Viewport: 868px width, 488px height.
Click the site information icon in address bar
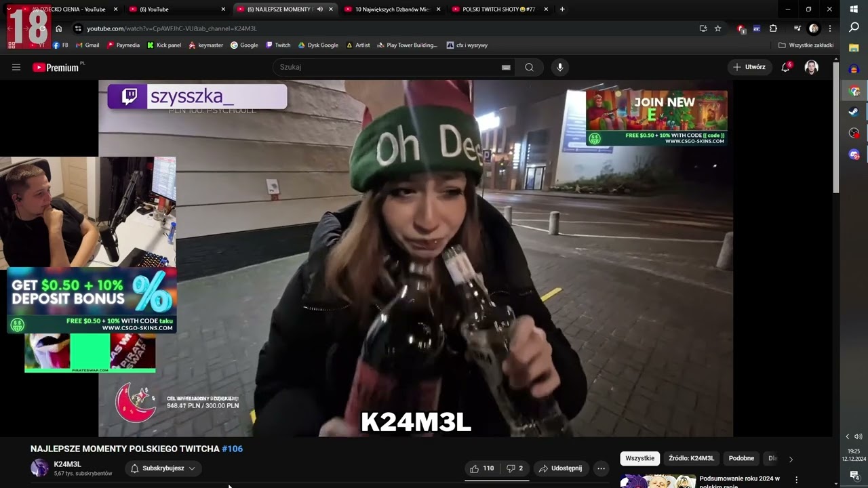(x=78, y=28)
